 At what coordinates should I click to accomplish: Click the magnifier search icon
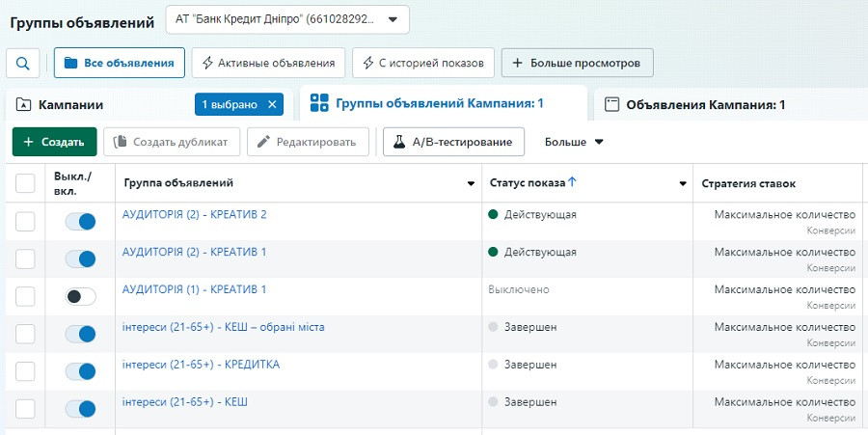click(23, 63)
